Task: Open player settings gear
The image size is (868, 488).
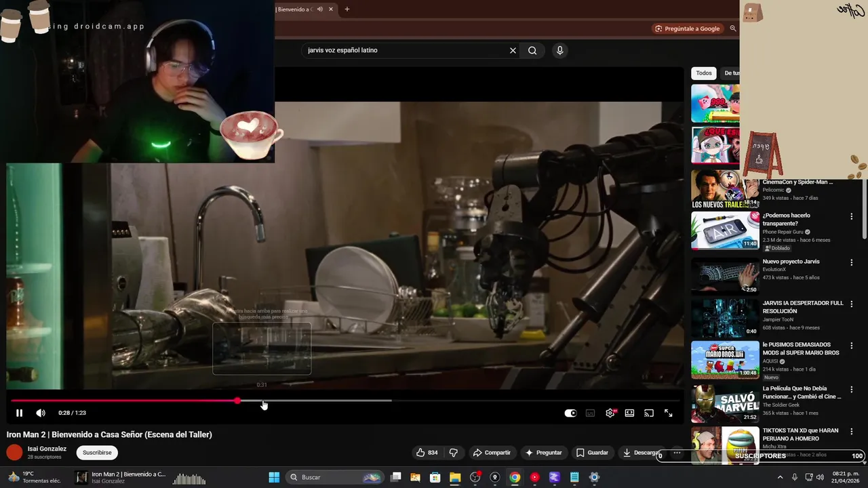Action: click(610, 413)
